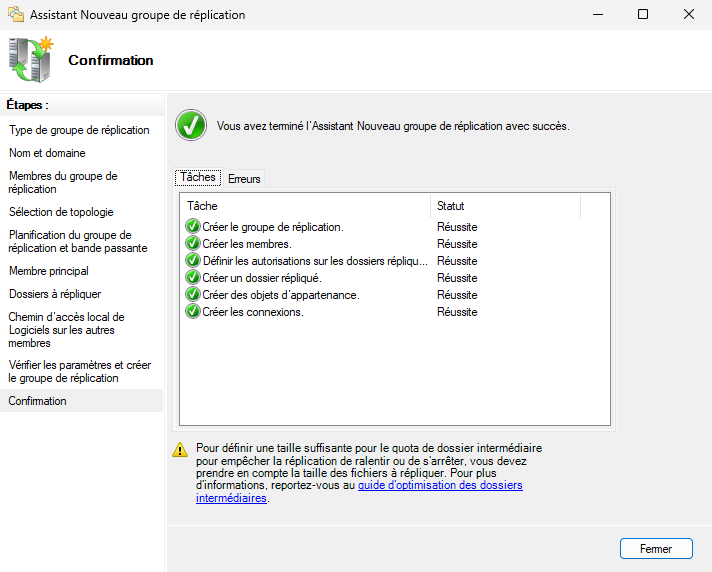Click green check beside Créer un dossier répliqué

[193, 278]
